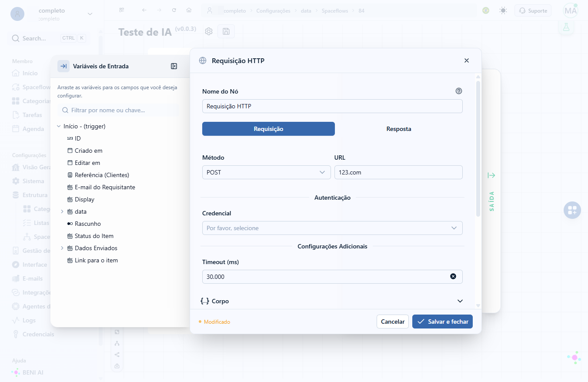Toggle the light theme sun icon
Screen dimensions: 588x382
(x=503, y=10)
